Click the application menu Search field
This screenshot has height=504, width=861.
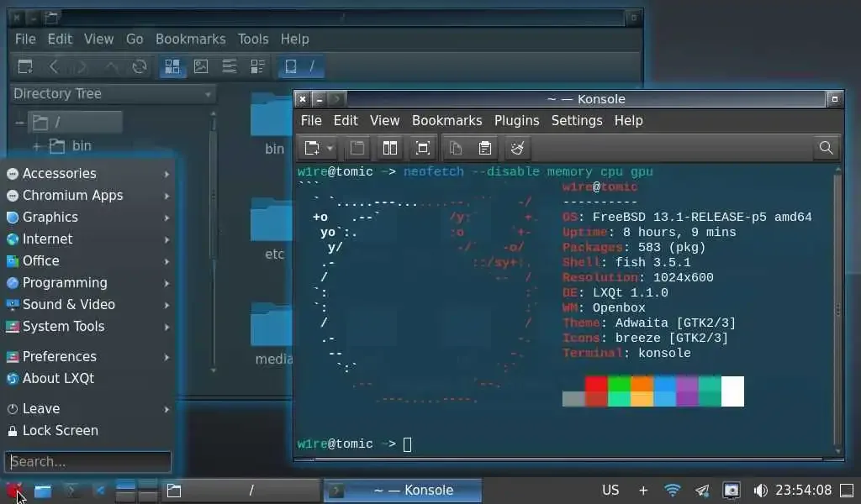(87, 462)
